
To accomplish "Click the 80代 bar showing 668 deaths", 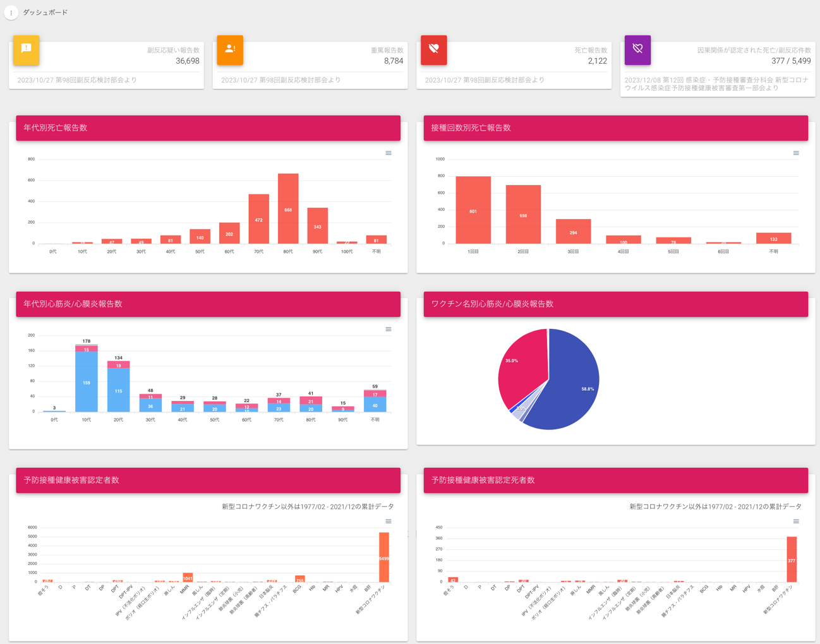I will (288, 208).
